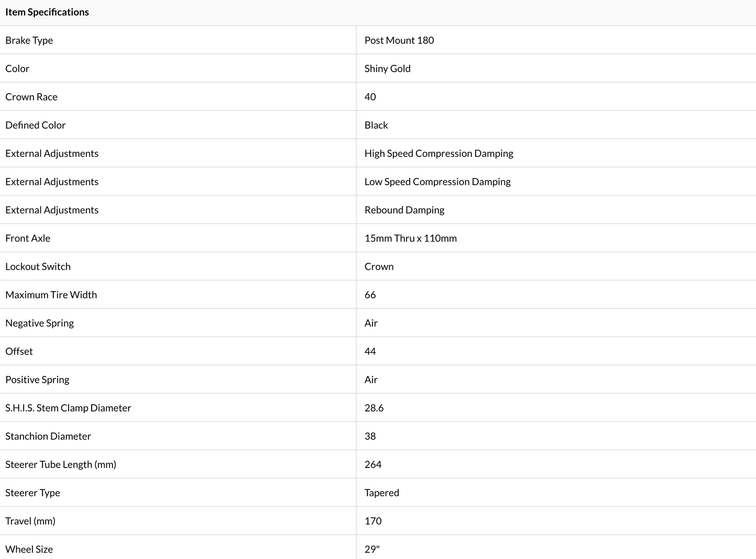This screenshot has width=756, height=559.
Task: Click the Post Mount 180 value
Action: (x=399, y=40)
